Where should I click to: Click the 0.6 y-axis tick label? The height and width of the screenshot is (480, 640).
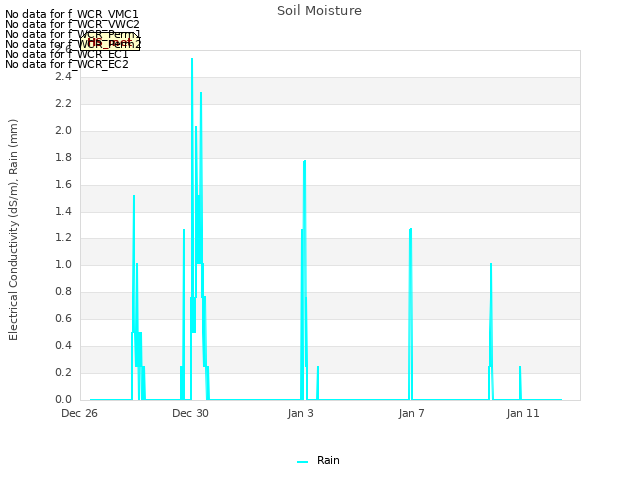pos(63,318)
